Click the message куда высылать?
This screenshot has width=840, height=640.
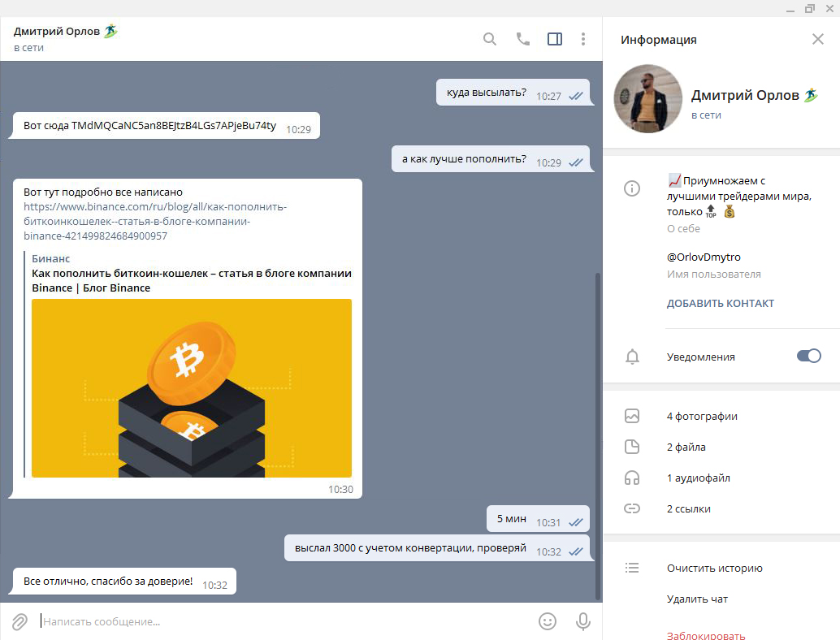(x=513, y=93)
